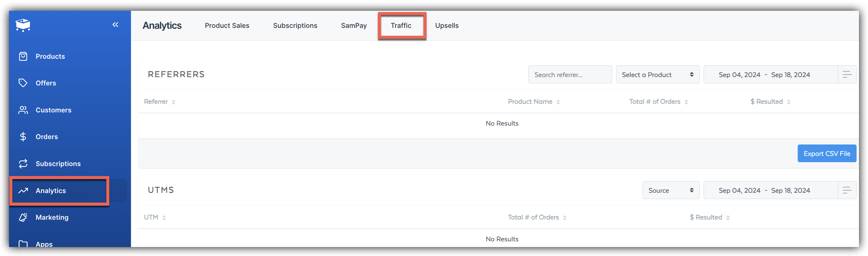Click the UTMS section title
Screen dimensions: 868x256
coord(161,190)
